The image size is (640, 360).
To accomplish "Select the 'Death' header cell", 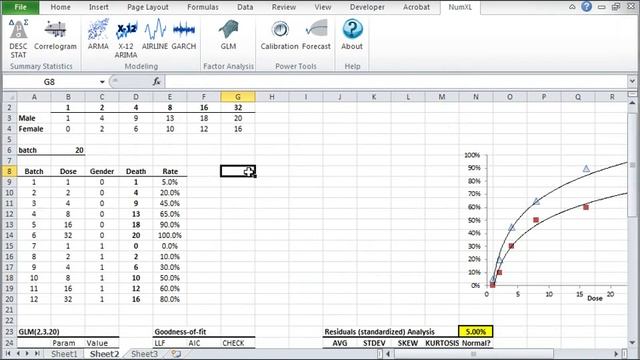I will click(136, 171).
